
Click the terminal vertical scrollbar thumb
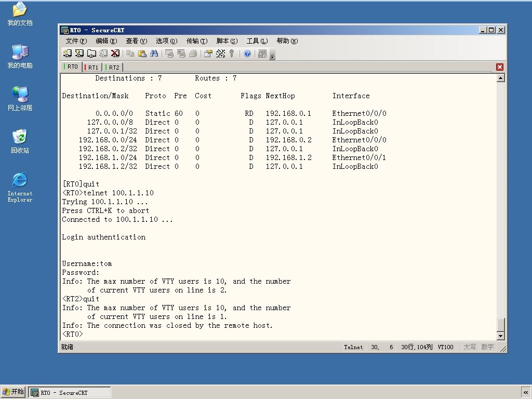point(500,324)
